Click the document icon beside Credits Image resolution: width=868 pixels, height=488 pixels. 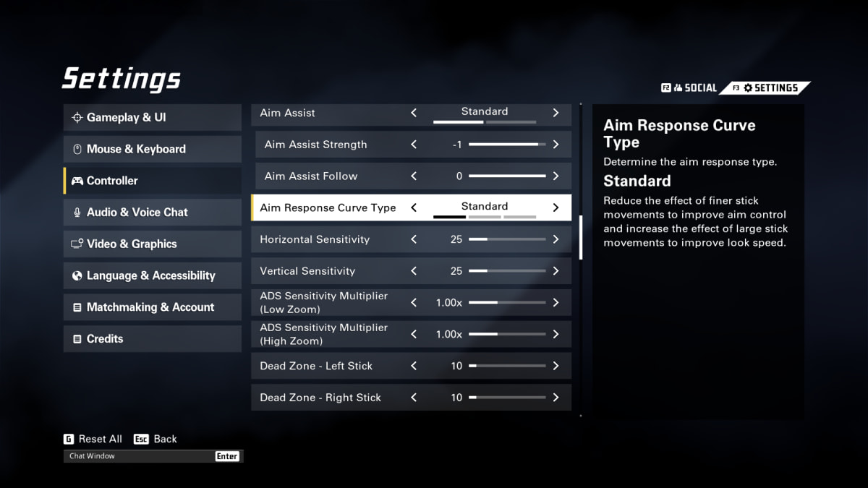click(x=77, y=339)
